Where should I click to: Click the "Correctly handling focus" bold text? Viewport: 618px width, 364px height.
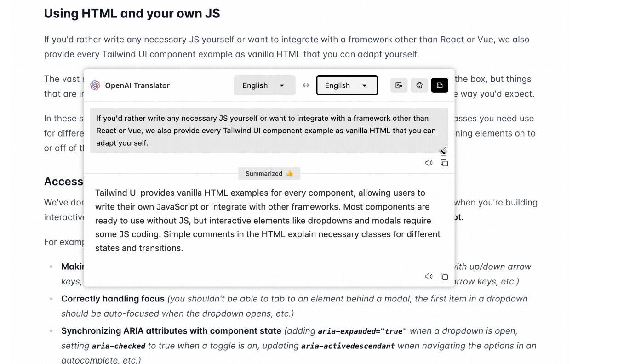(113, 299)
